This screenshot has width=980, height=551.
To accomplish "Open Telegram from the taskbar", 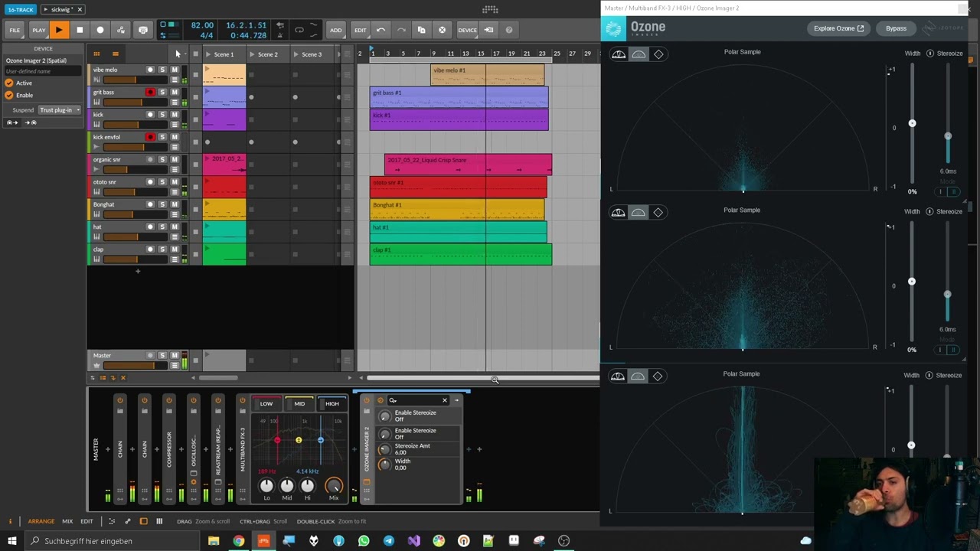I will pos(389,541).
